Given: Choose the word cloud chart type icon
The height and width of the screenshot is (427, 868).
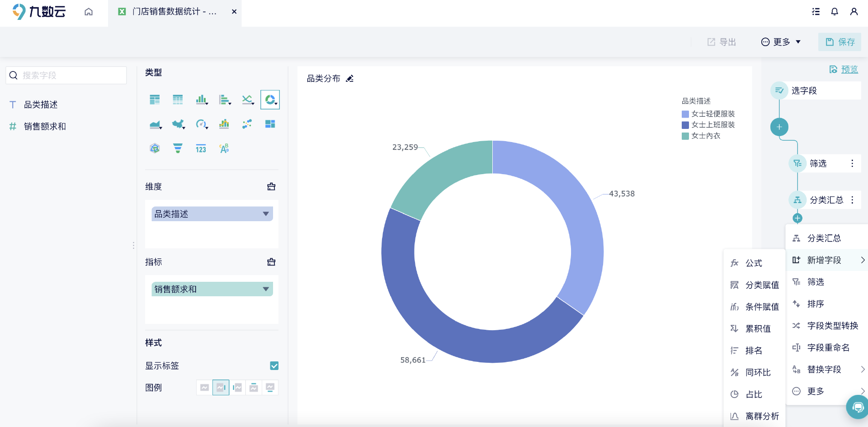Looking at the screenshot, I should point(224,148).
